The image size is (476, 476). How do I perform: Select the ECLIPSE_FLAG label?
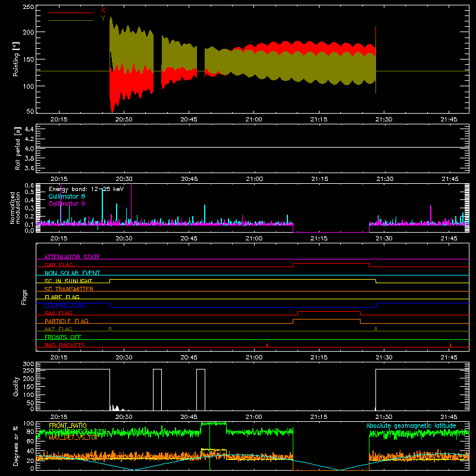click(65, 305)
